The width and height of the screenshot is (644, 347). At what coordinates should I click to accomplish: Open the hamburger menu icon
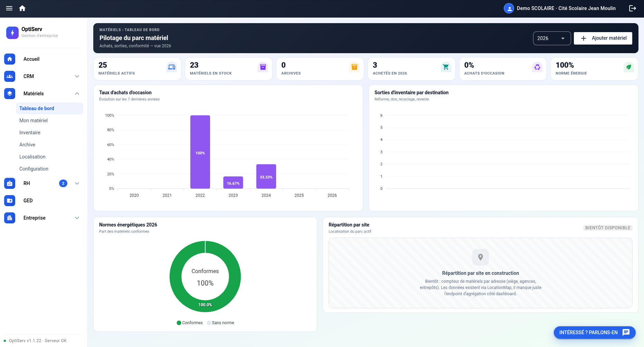pyautogui.click(x=9, y=8)
